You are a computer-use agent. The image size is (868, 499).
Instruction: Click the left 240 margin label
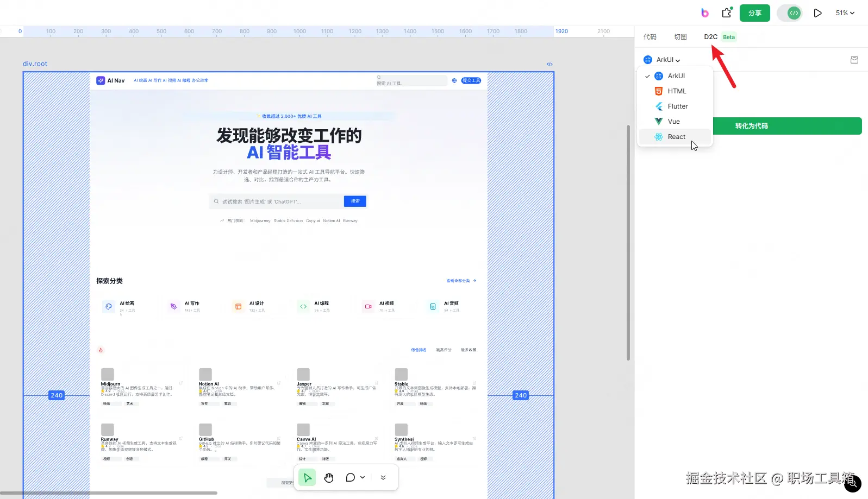coord(57,395)
